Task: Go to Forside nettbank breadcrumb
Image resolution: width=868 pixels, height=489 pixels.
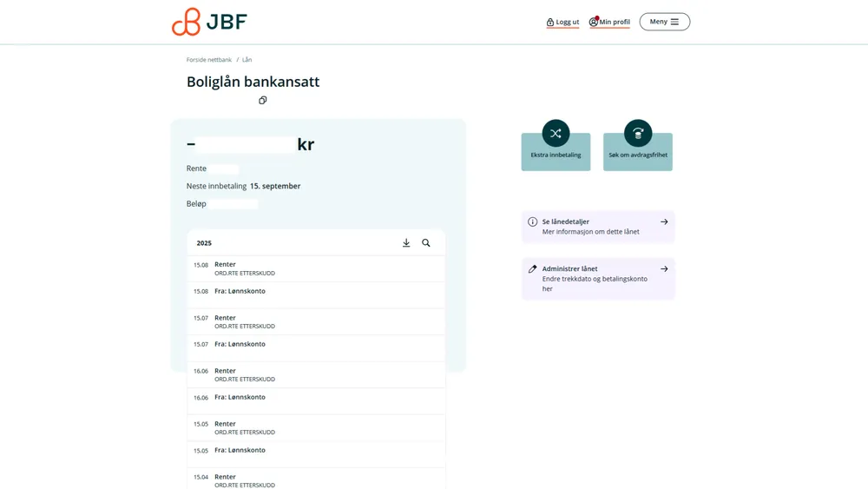Action: point(209,60)
